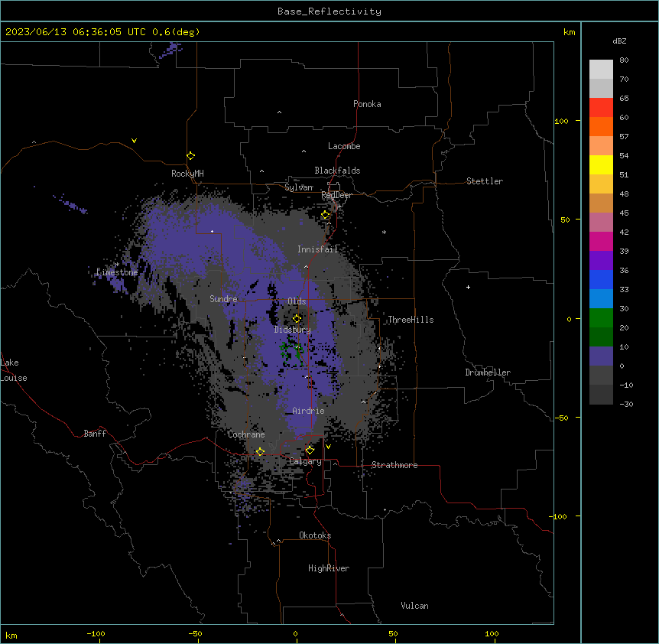Click the Lacombe town label
The width and height of the screenshot is (659, 644).
coord(344,146)
